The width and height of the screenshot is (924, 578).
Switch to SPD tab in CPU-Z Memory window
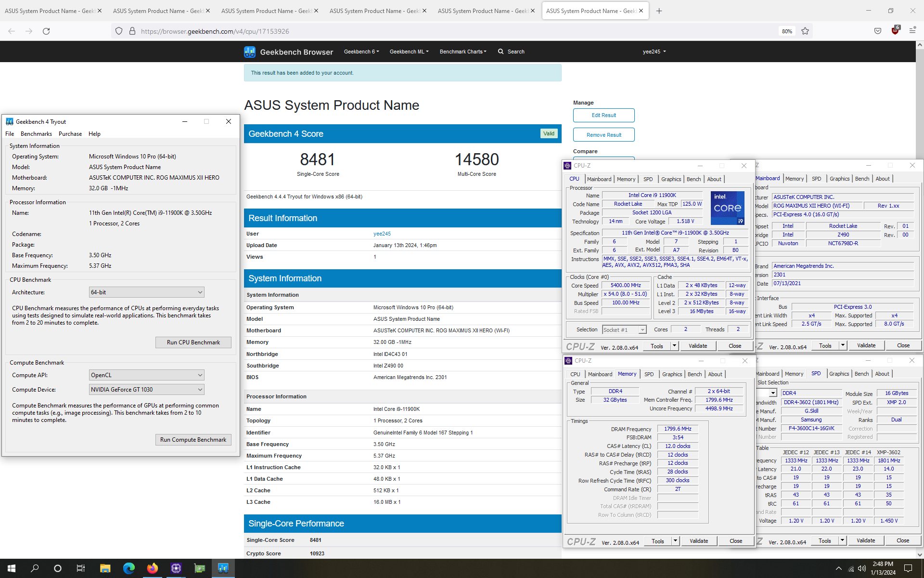[x=649, y=374]
